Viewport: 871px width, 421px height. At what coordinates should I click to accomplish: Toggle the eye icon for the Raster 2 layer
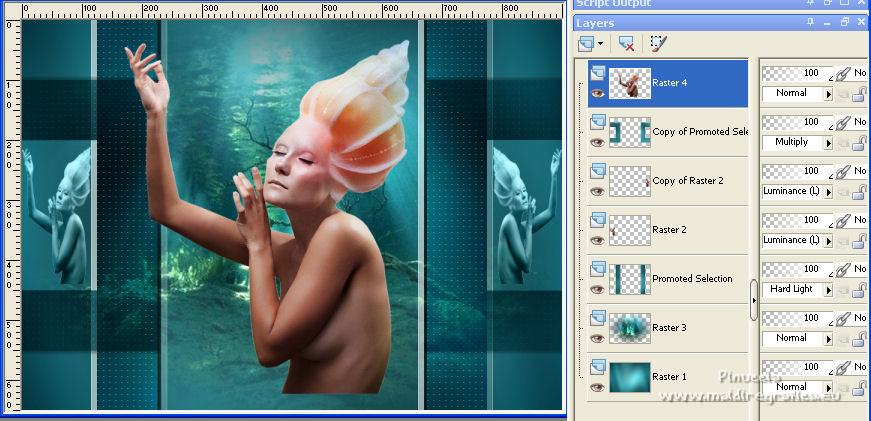[x=598, y=240]
